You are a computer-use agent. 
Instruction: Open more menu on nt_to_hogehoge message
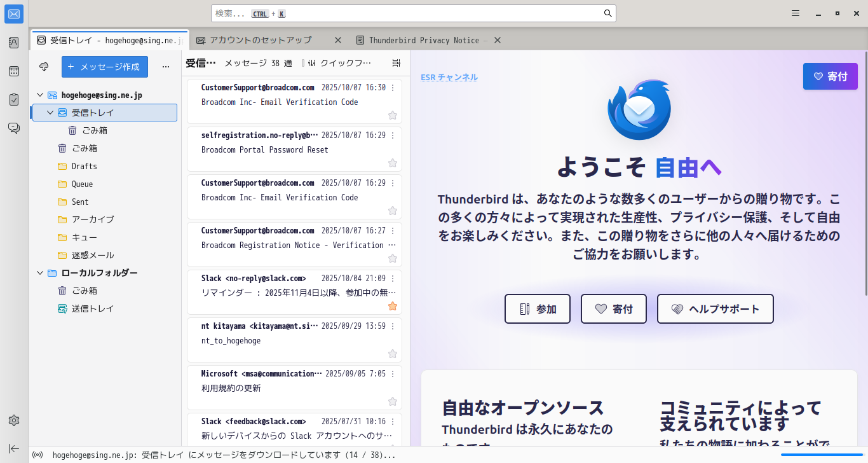coord(393,326)
